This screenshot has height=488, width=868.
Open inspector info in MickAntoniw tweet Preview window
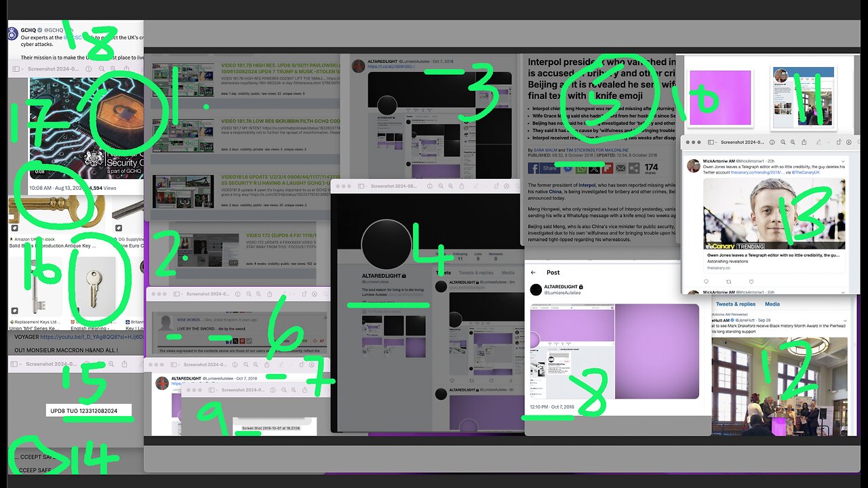[772, 142]
